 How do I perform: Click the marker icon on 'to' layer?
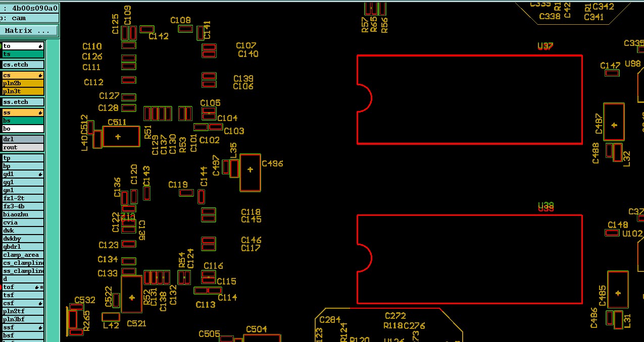[x=40, y=46]
